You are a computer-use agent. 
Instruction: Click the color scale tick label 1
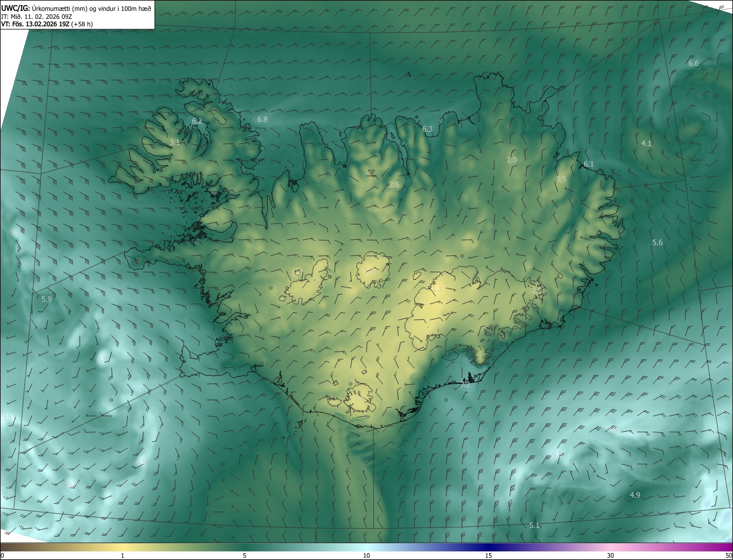123,556
